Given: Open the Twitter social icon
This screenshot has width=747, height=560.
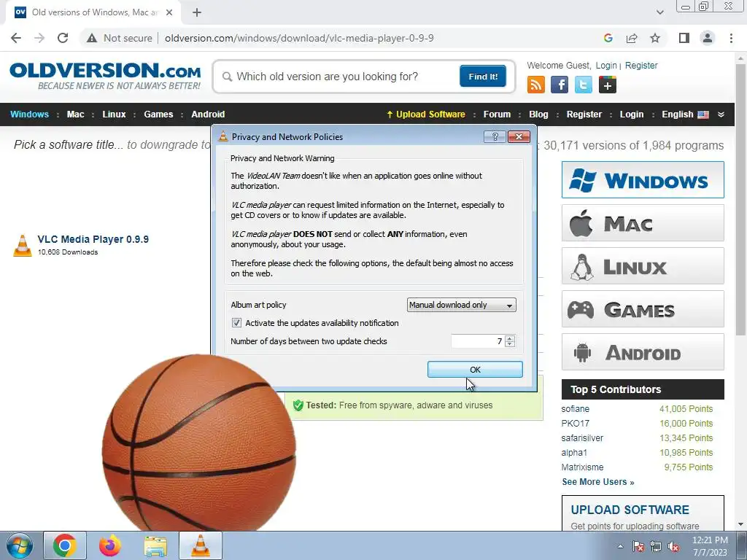Looking at the screenshot, I should 583,85.
